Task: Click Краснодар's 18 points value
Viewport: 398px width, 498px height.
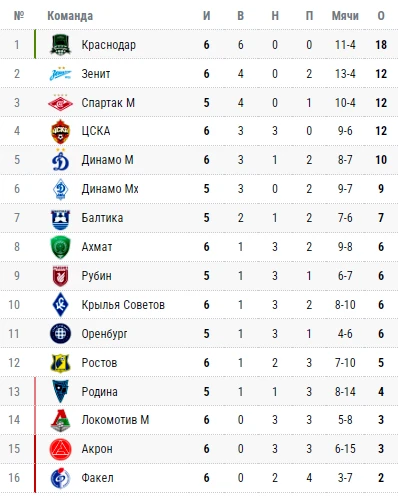Action: point(381,45)
